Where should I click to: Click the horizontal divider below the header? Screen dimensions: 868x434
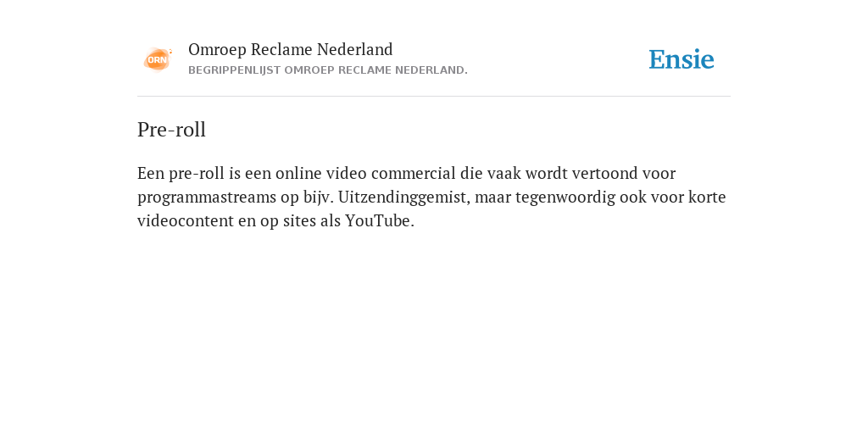pos(434,97)
